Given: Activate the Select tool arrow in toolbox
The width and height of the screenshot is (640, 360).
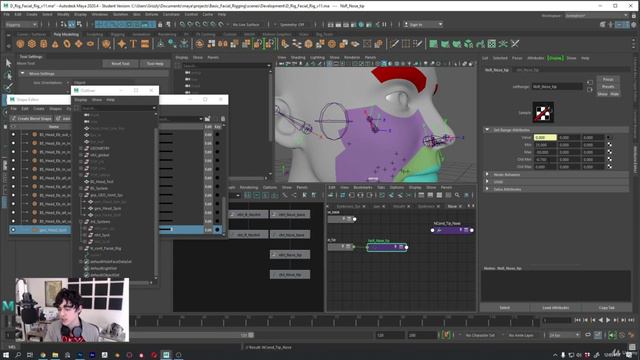Looking at the screenshot, I should (x=8, y=63).
